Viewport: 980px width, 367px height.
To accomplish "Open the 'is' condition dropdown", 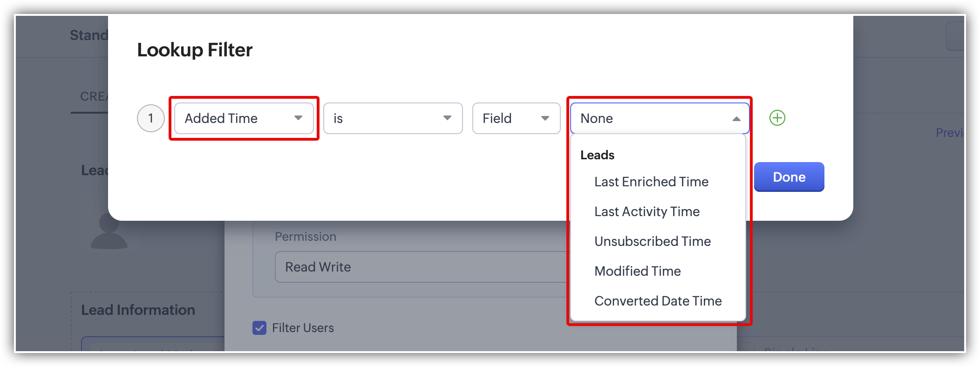I will tap(393, 118).
